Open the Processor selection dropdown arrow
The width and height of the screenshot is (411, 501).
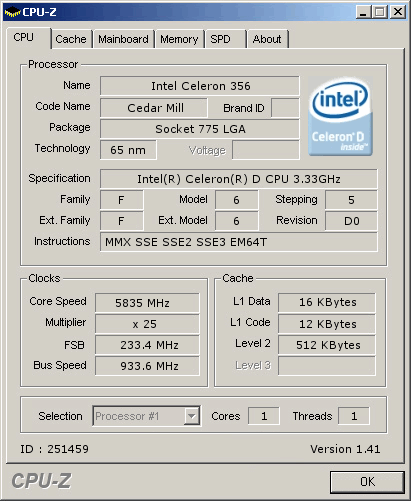[192, 416]
